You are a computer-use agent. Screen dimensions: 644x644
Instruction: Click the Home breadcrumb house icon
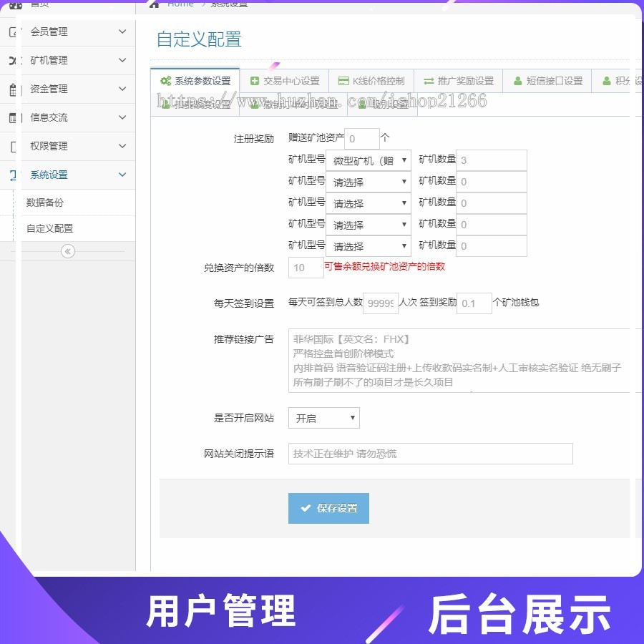coord(154,4)
